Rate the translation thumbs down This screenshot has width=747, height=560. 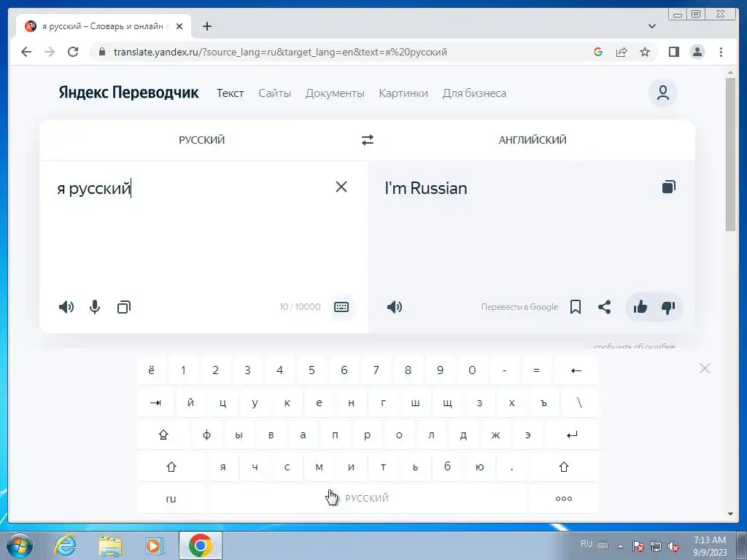point(668,307)
